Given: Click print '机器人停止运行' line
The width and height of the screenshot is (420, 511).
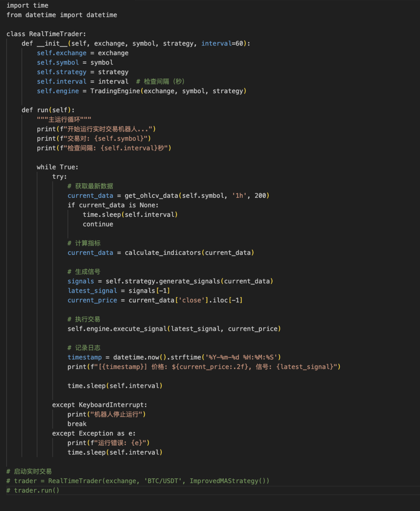Looking at the screenshot, I should click(x=107, y=415).
